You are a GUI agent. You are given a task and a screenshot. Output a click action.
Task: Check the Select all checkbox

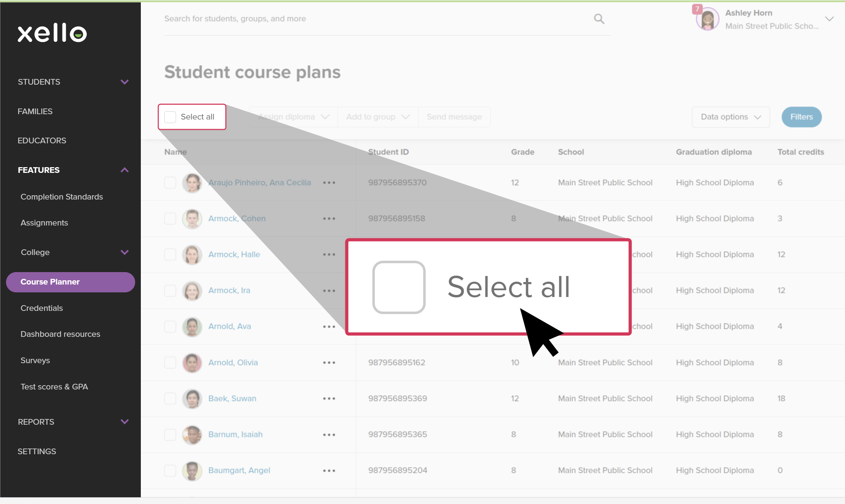(170, 117)
